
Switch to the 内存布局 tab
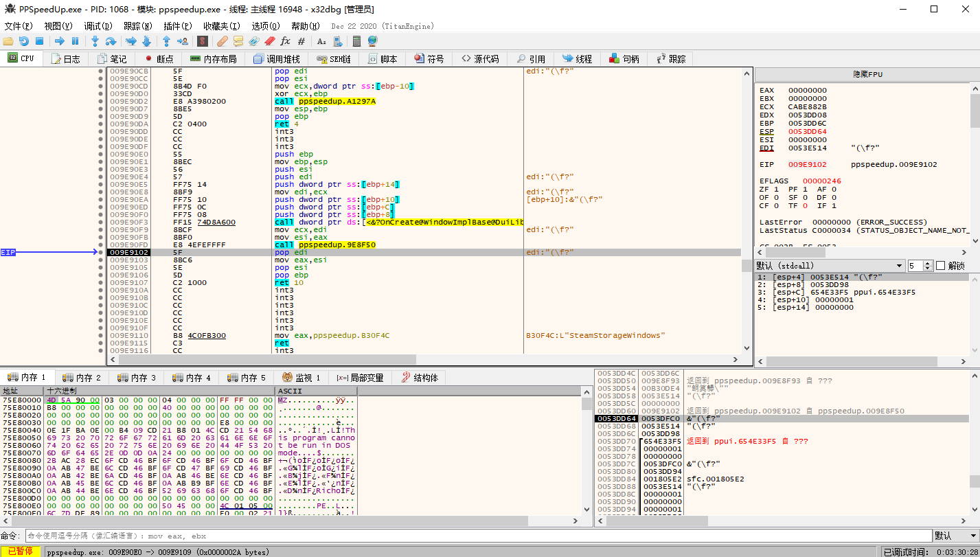click(x=213, y=59)
